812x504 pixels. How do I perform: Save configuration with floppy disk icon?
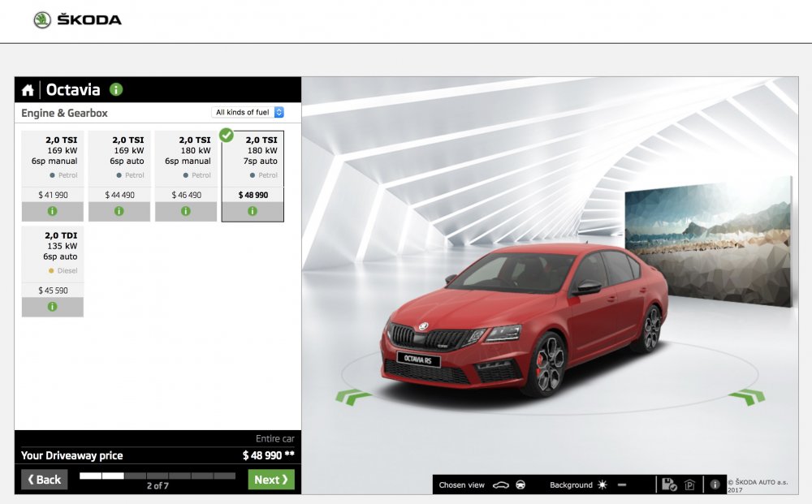click(x=669, y=485)
